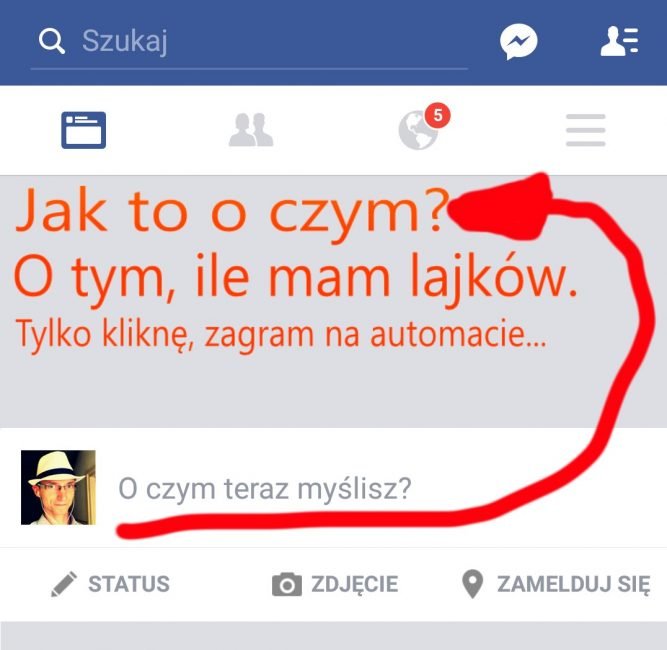Viewport: 667px width, 650px height.
Task: Tap the pencil icon beside STATUS
Action: 64,584
